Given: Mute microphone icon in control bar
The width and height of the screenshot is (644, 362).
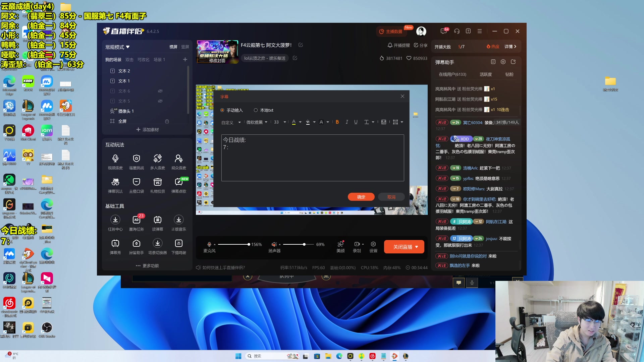Looking at the screenshot, I should pos(209,244).
